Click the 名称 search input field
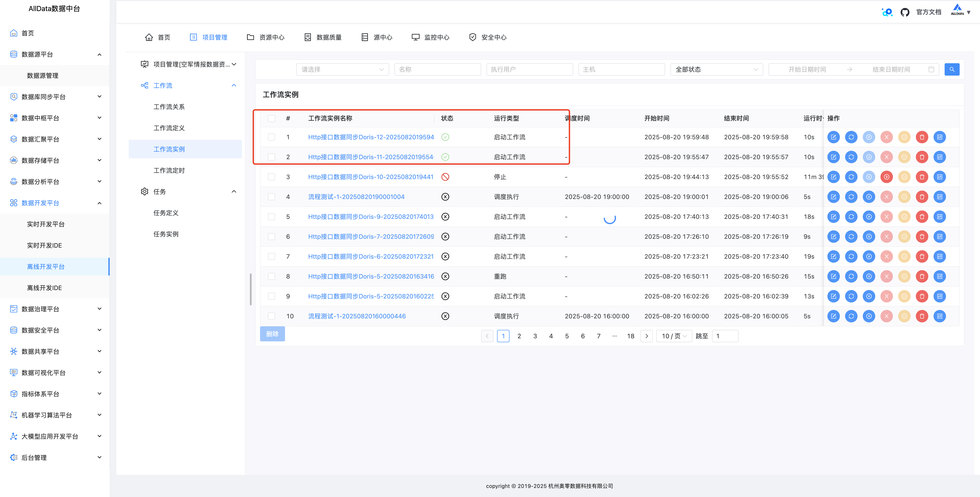Viewport: 980px width, 497px height. pyautogui.click(x=438, y=69)
